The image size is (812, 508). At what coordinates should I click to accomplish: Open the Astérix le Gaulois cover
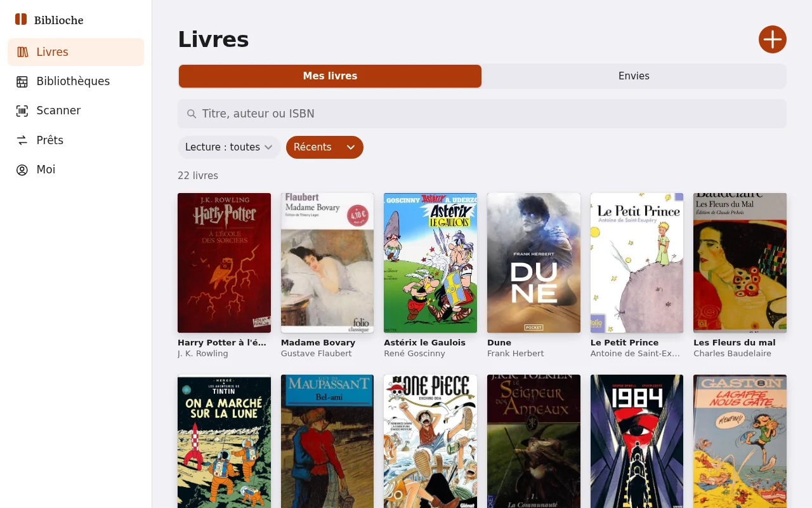point(430,263)
